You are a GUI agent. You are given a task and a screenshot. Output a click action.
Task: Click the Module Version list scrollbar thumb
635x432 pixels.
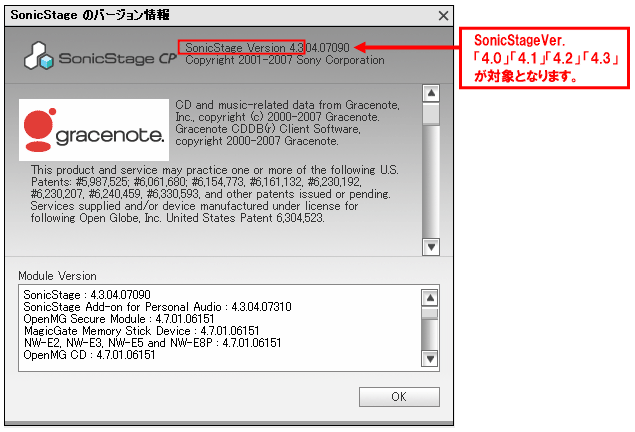(431, 313)
